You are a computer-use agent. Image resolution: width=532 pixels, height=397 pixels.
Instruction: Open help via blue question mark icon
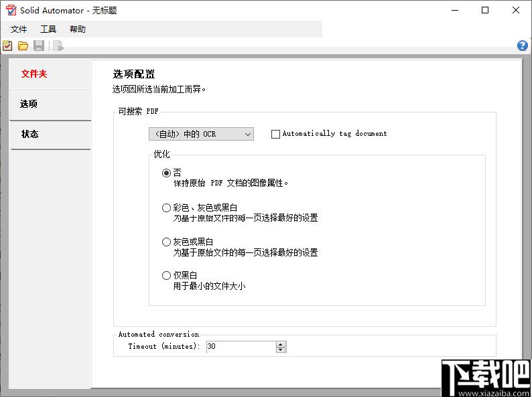pyautogui.click(x=523, y=46)
